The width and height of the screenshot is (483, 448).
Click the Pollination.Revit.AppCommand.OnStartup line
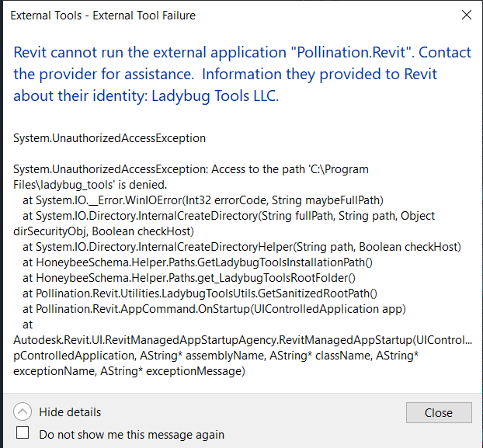[x=203, y=309]
